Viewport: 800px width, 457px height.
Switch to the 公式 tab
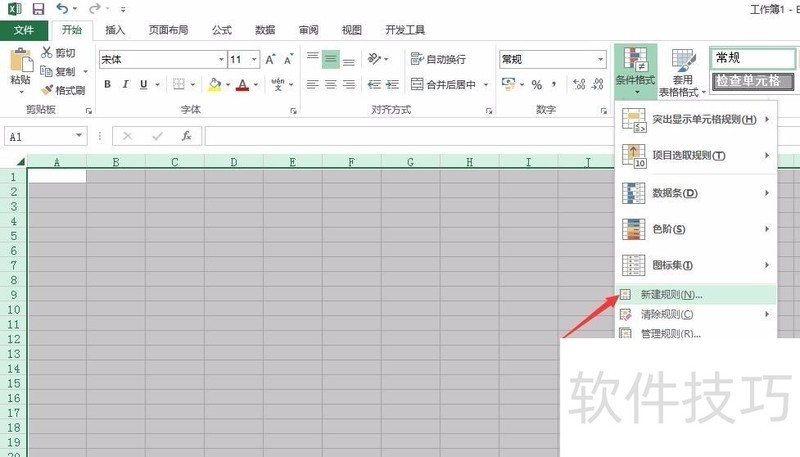[x=222, y=30]
